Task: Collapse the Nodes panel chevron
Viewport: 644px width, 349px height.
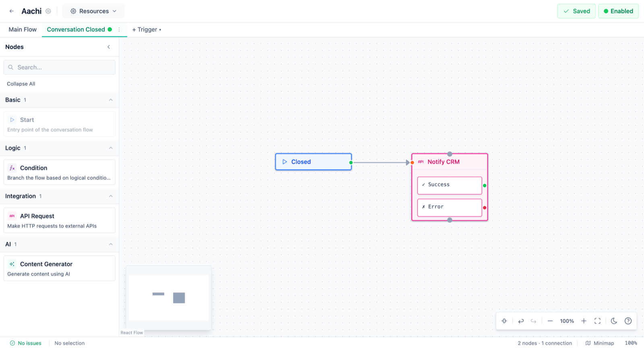Action: pos(109,47)
